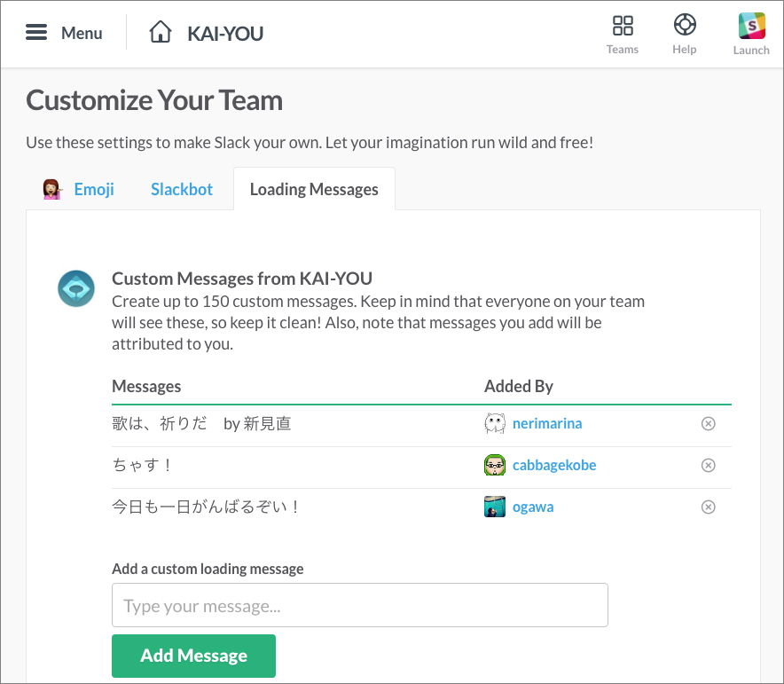Delete the message added by nerimarina
784x684 pixels.
708,423
